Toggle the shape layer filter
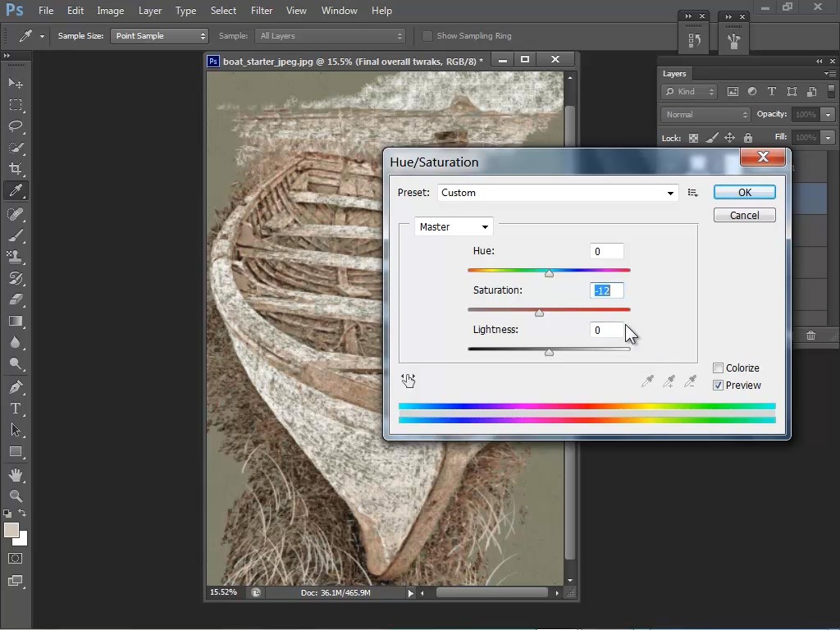Image resolution: width=840 pixels, height=630 pixels. point(792,92)
